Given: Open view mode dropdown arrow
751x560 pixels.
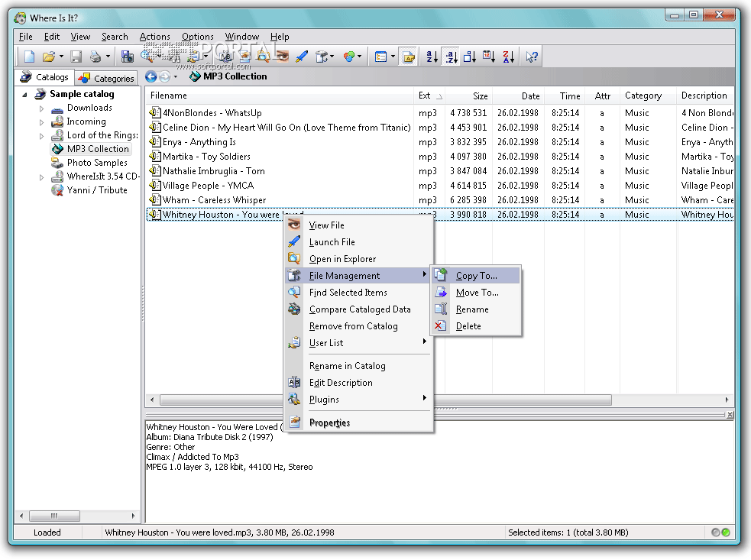Looking at the screenshot, I should [x=393, y=57].
